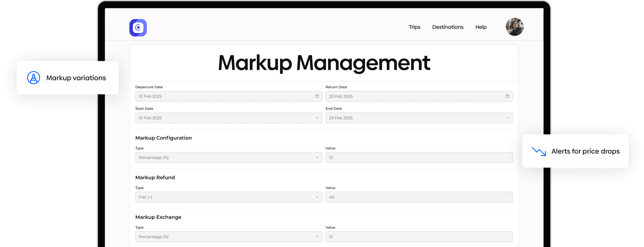
Task: Click the Departure Date field
Action: click(229, 96)
